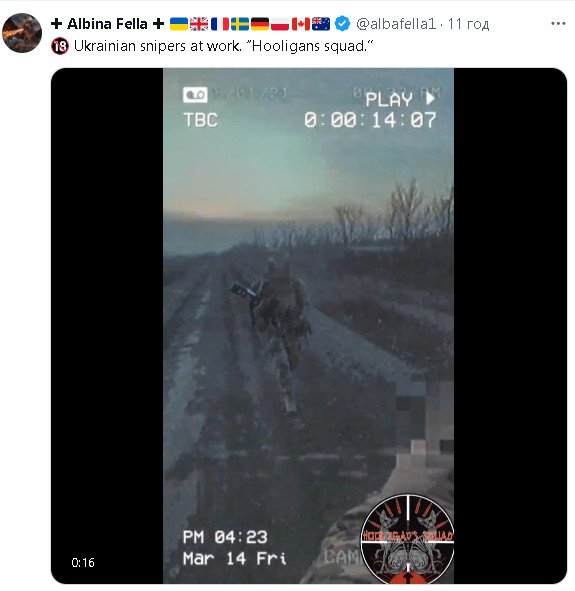Play the video by clicking its center
This screenshot has width=575, height=591.
pyautogui.click(x=309, y=326)
